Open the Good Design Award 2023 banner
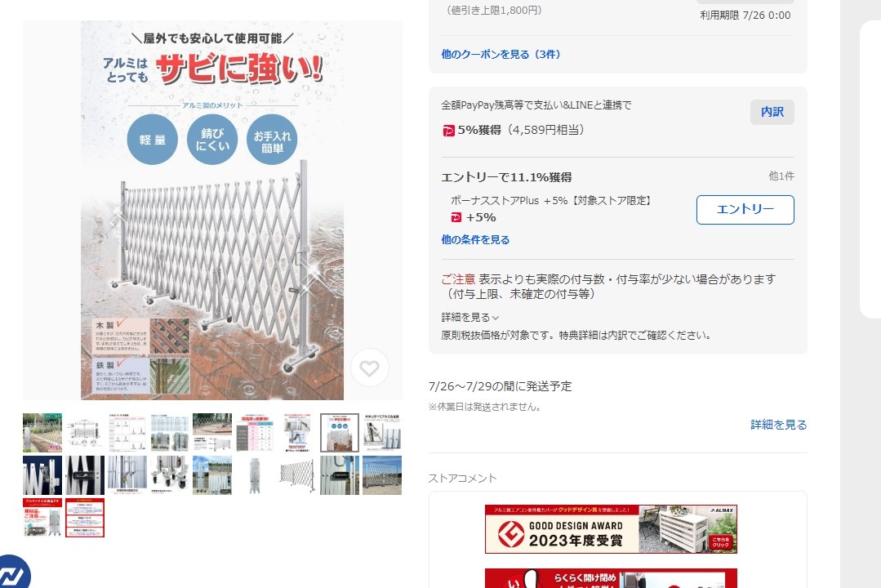 [x=611, y=529]
